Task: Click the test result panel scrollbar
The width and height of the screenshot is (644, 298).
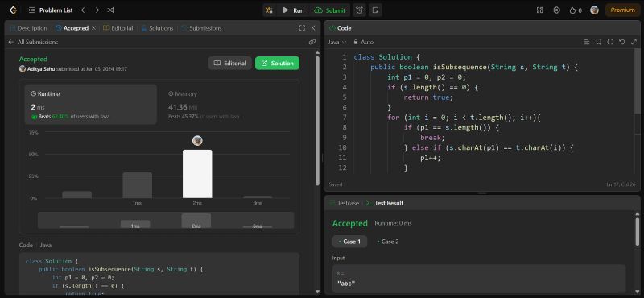Action: click(x=637, y=232)
